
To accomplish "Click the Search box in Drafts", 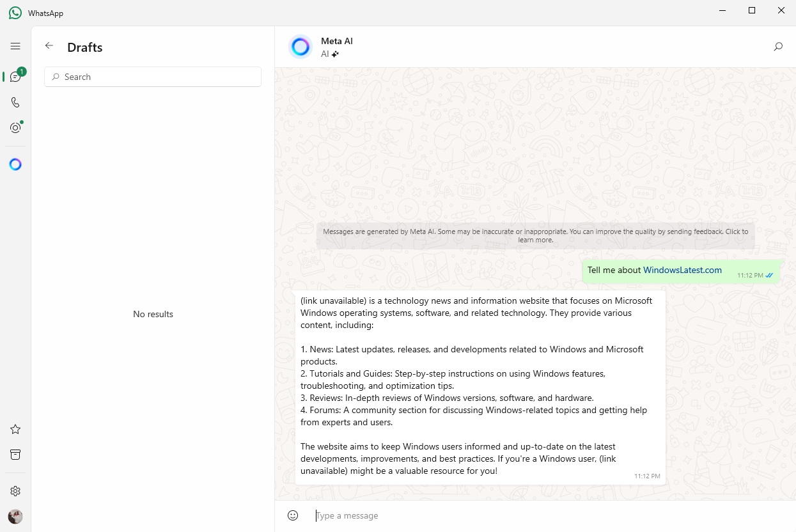I will click(153, 77).
